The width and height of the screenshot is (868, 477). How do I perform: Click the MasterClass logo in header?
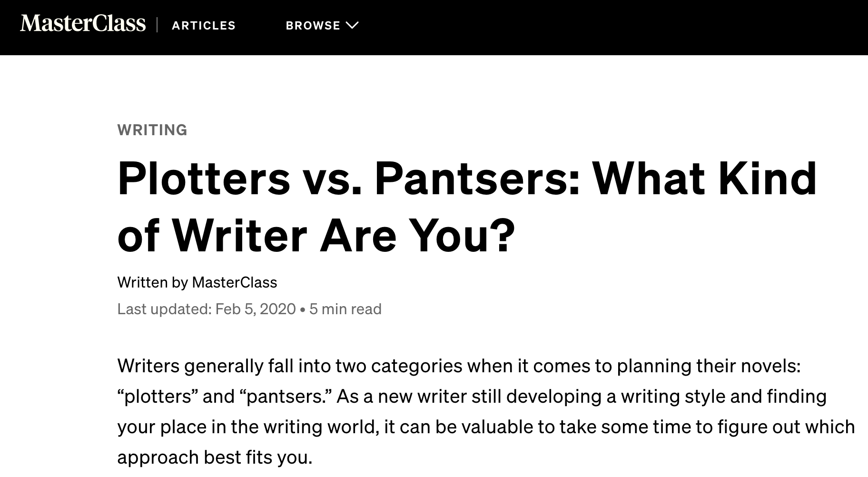tap(83, 24)
